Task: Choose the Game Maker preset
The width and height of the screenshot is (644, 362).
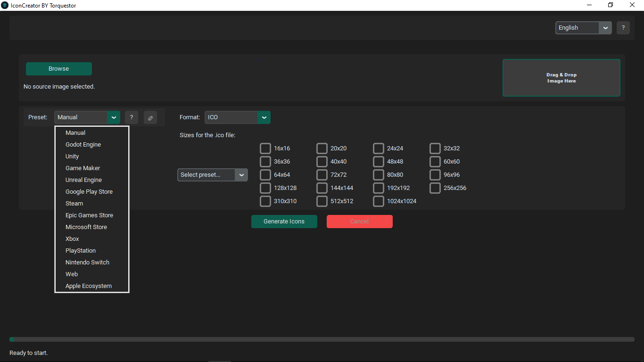Action: tap(92, 168)
